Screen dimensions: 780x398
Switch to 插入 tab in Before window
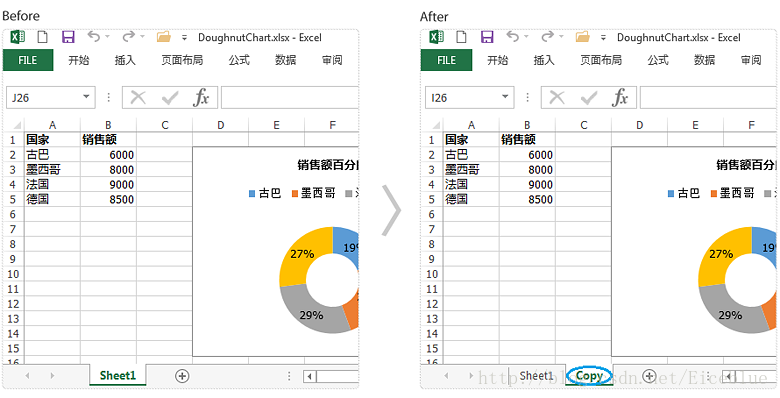[x=125, y=60]
